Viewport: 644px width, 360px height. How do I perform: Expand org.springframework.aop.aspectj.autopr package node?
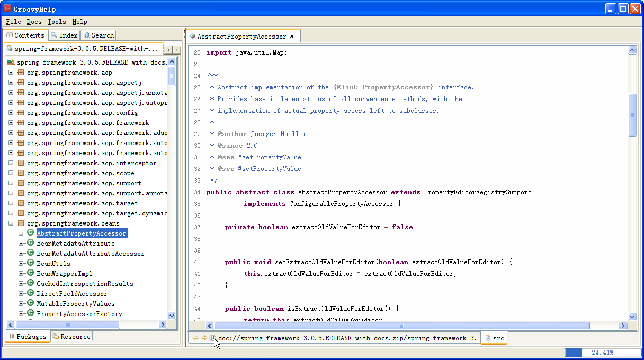[x=11, y=103]
